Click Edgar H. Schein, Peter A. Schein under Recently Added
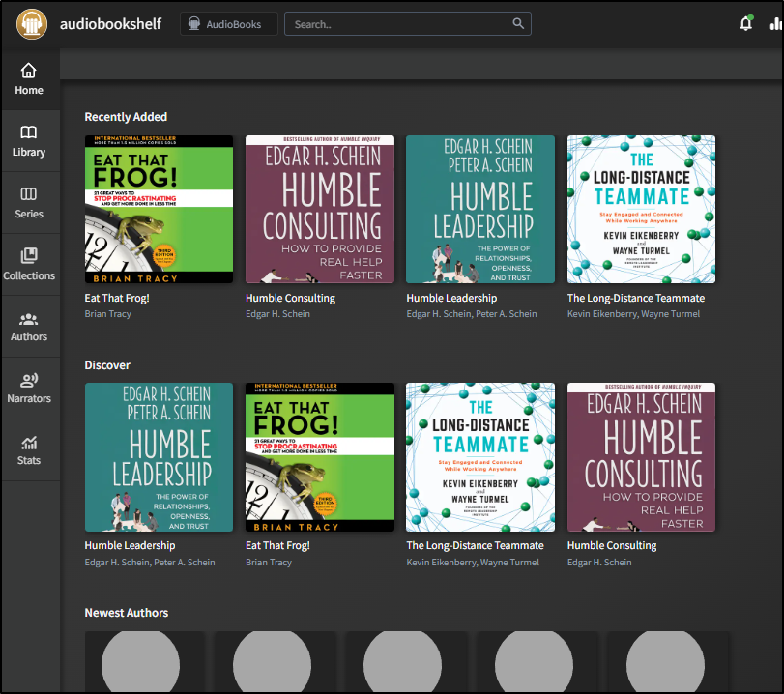784x694 pixels. click(x=472, y=314)
